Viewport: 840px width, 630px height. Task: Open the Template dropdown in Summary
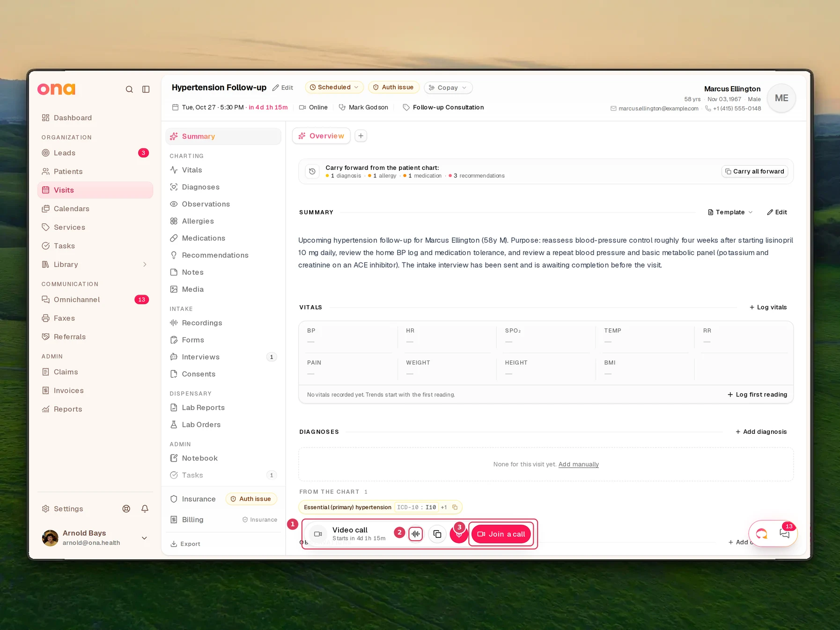click(x=730, y=212)
